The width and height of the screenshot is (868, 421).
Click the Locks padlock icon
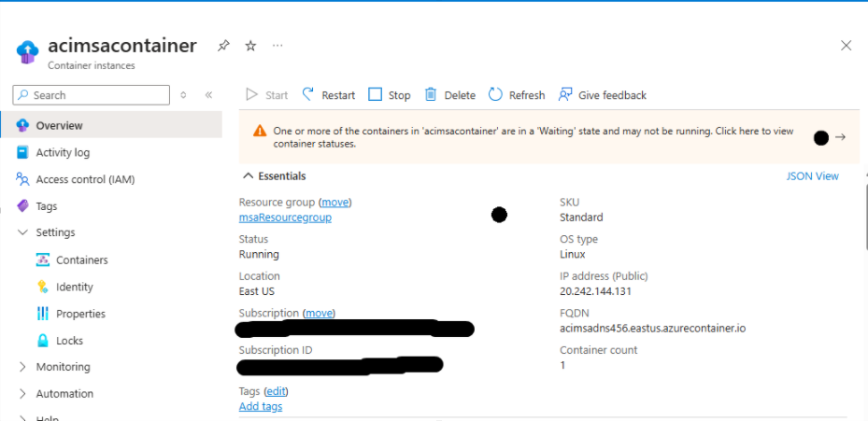[x=43, y=341]
